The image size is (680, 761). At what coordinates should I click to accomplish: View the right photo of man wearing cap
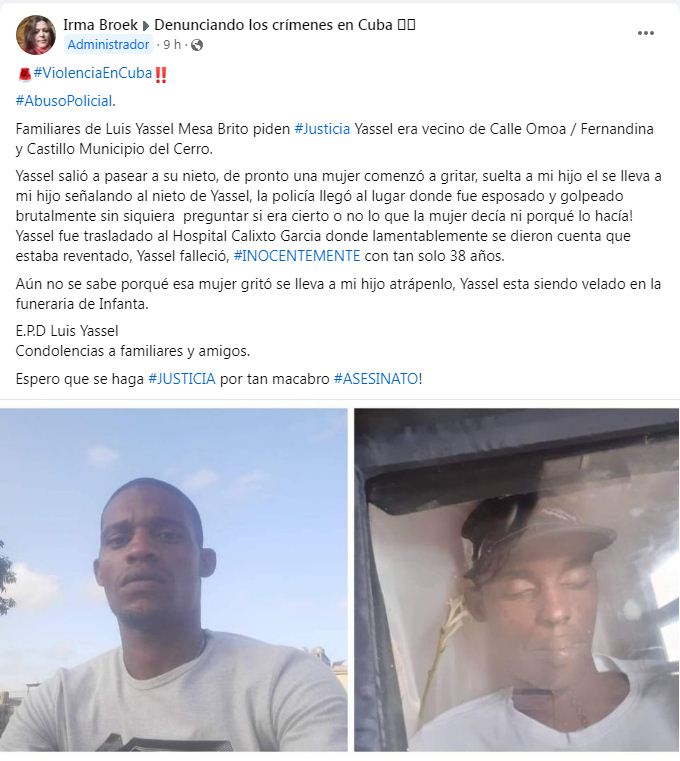coord(516,580)
